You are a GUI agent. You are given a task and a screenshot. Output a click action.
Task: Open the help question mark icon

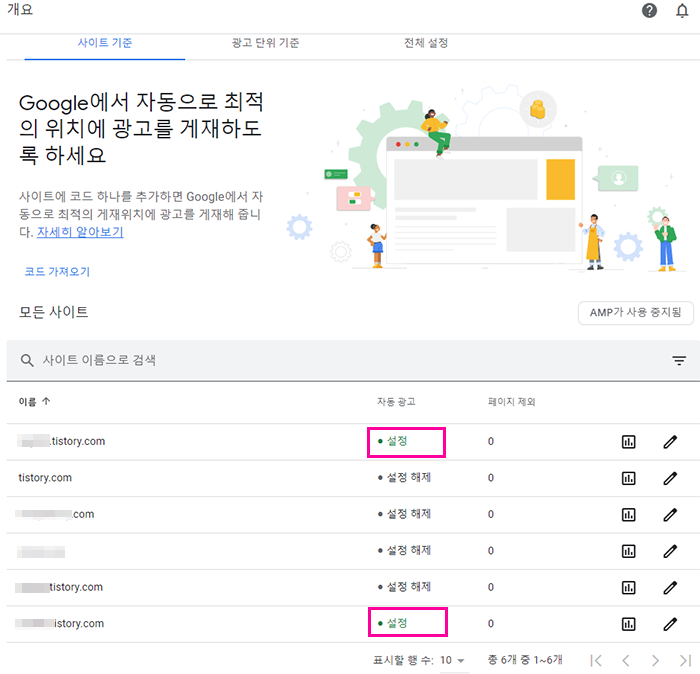649,10
